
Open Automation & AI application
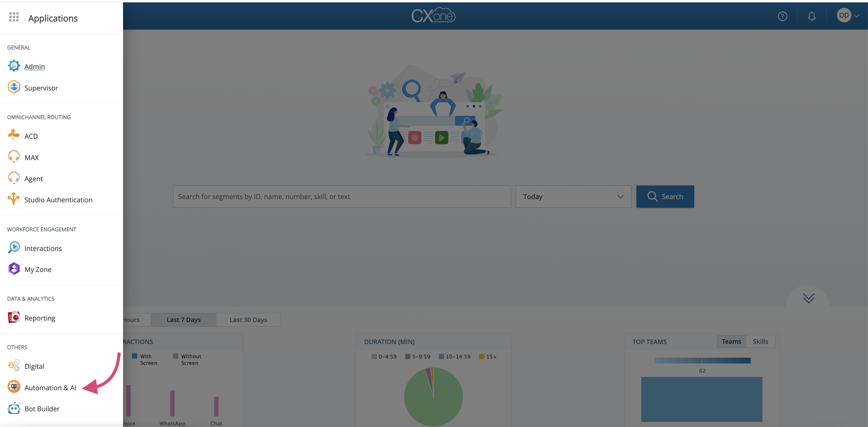pos(50,387)
